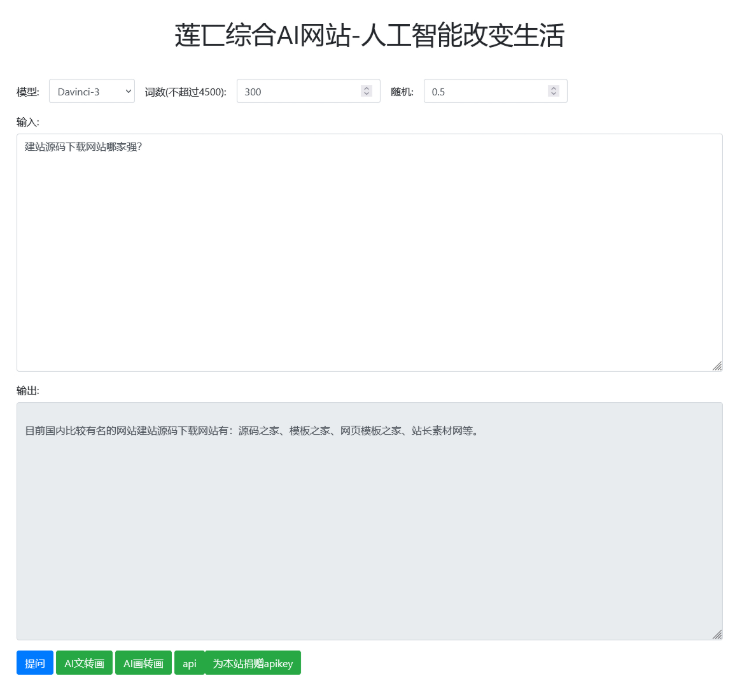Viewport: 732px width, 677px height.
Task: Open the AI文转画 feature
Action: pyautogui.click(x=84, y=663)
